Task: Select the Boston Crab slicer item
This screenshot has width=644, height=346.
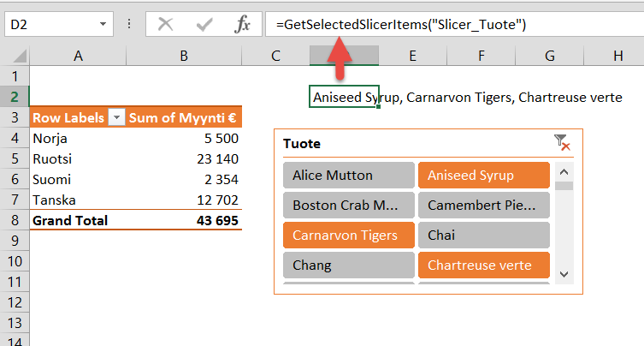Action: pos(348,206)
